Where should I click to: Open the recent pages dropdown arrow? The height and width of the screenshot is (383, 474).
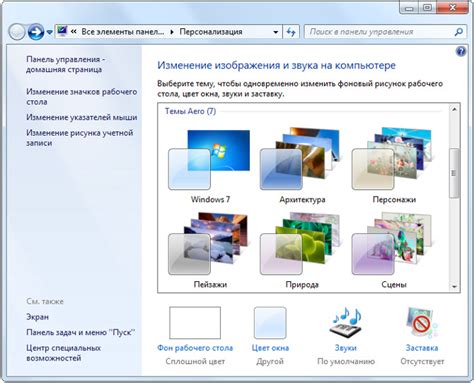coord(49,32)
